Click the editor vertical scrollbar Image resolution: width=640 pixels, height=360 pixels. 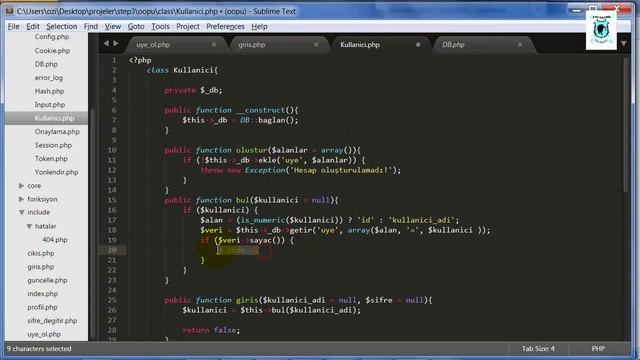(626, 124)
